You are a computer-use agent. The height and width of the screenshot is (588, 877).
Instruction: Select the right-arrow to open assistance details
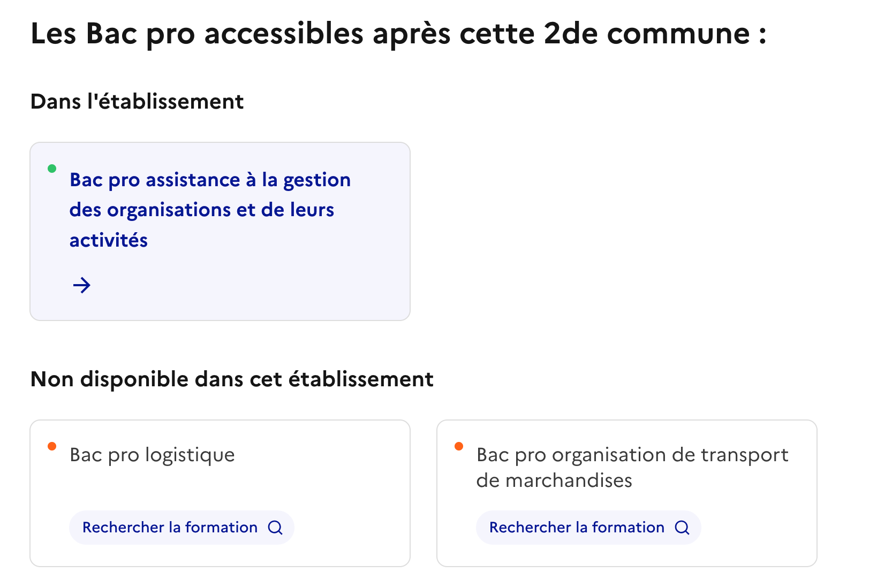pyautogui.click(x=82, y=285)
